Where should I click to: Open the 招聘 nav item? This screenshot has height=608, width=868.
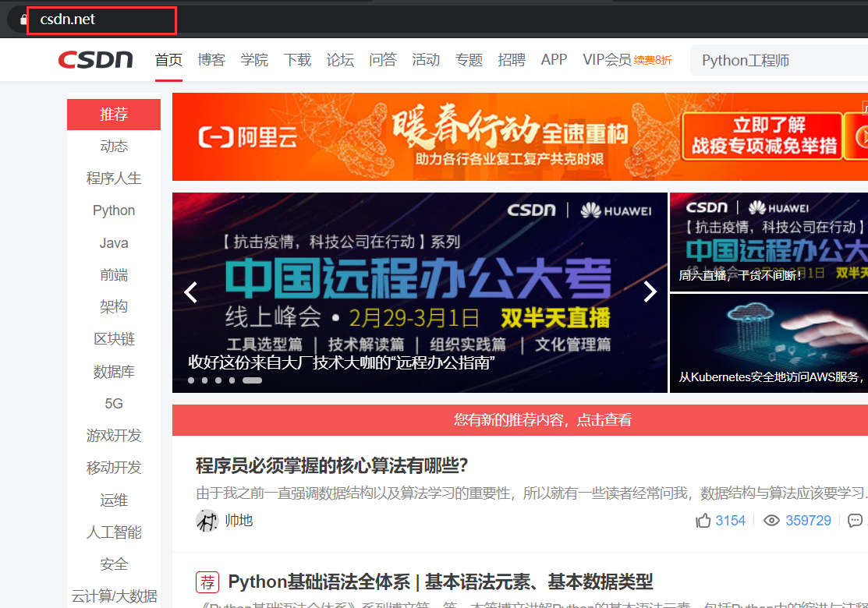(512, 60)
